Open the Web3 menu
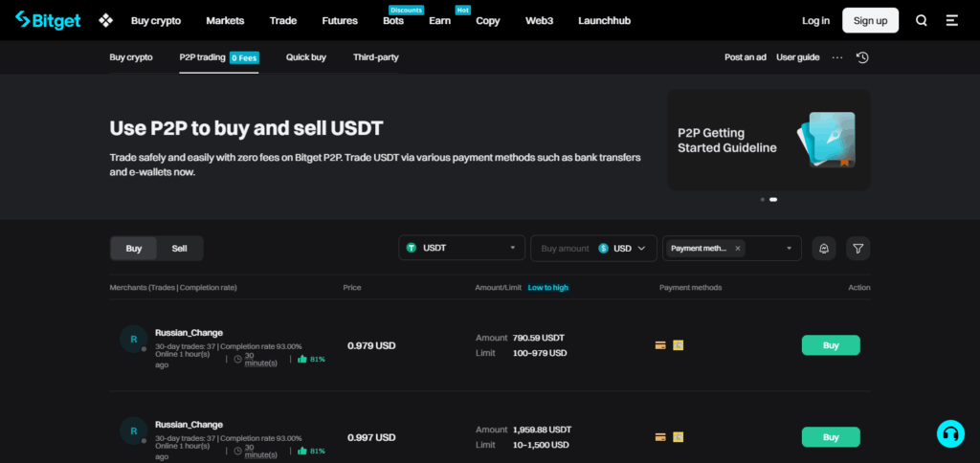The height and width of the screenshot is (463, 980). click(x=539, y=21)
